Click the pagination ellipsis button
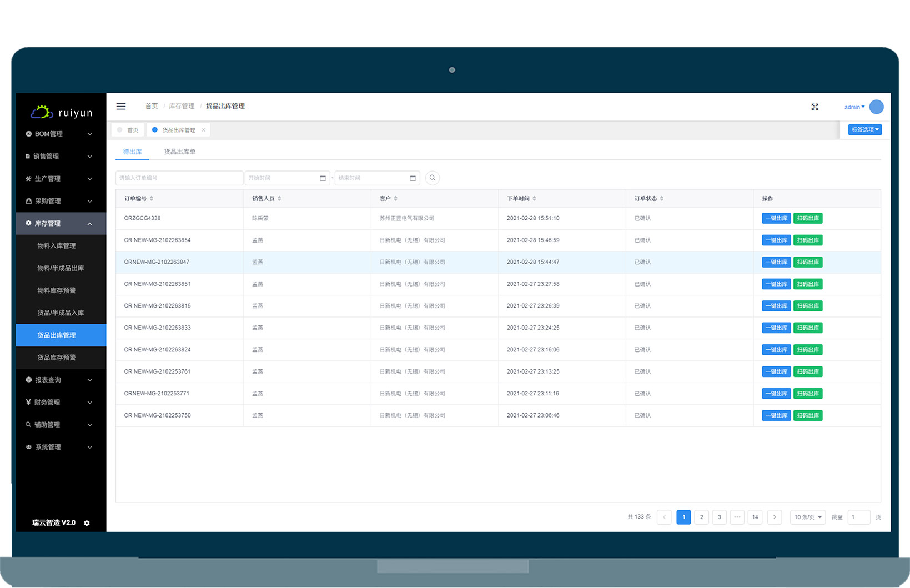Image resolution: width=910 pixels, height=588 pixels. pos(737,517)
